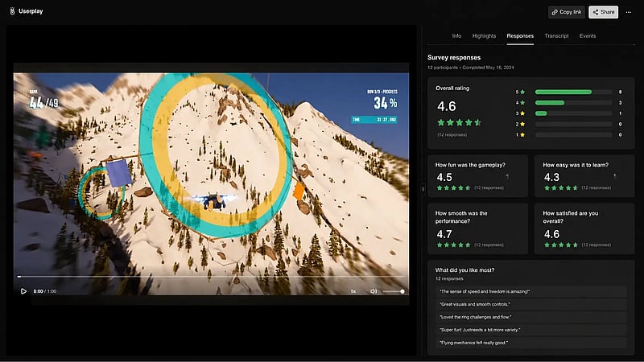Seek on the video progress bar
644x362 pixels.
(x=211, y=277)
